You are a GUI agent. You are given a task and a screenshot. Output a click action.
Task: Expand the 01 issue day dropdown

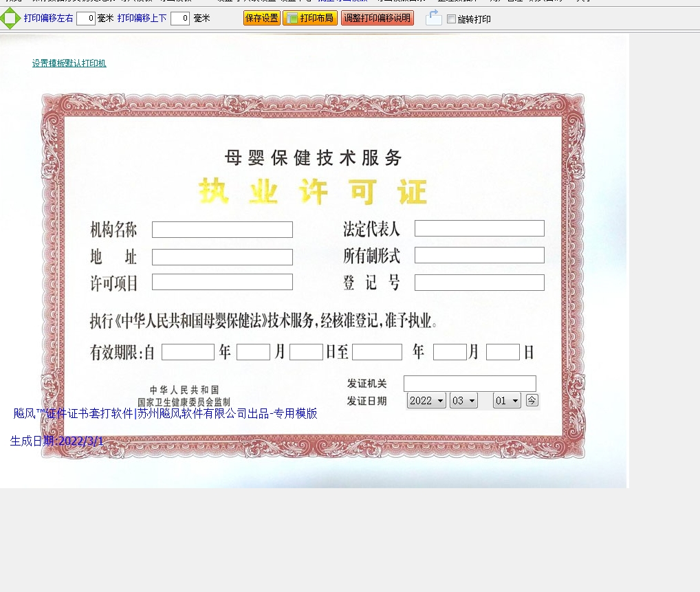click(x=507, y=401)
